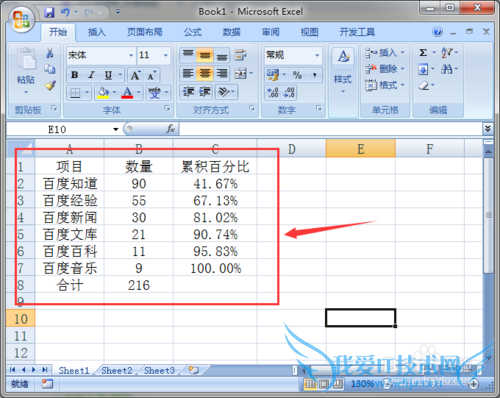This screenshot has width=500, height=398.
Task: Click the AutoSum sigma icon
Action: [x=423, y=53]
